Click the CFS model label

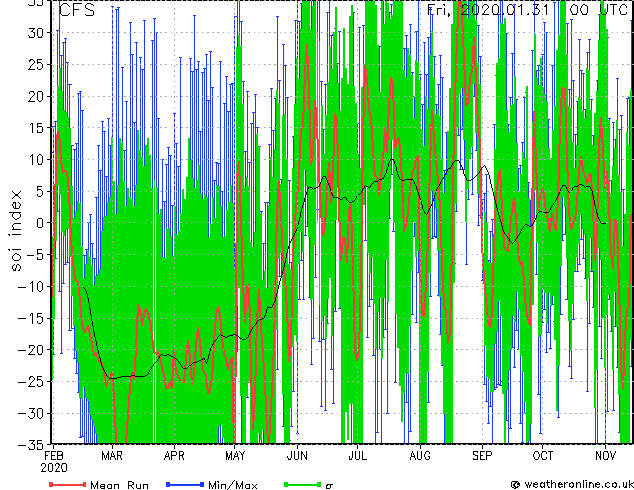pos(76,10)
